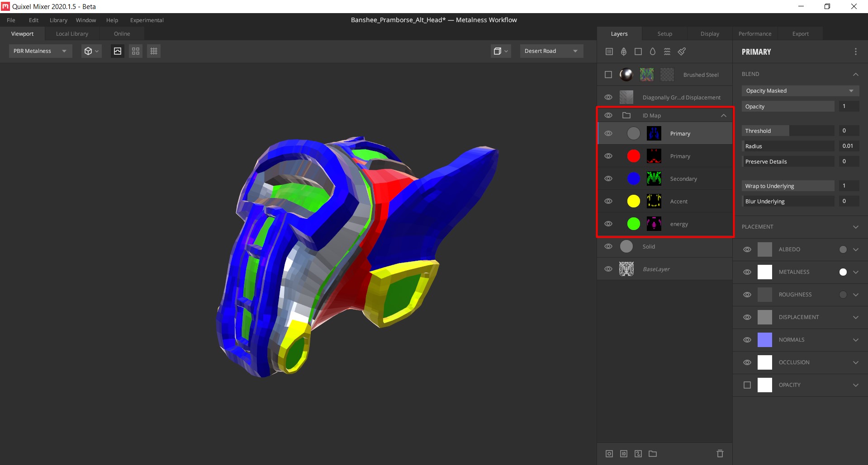The image size is (868, 465).
Task: Select the energy layer
Action: point(679,224)
